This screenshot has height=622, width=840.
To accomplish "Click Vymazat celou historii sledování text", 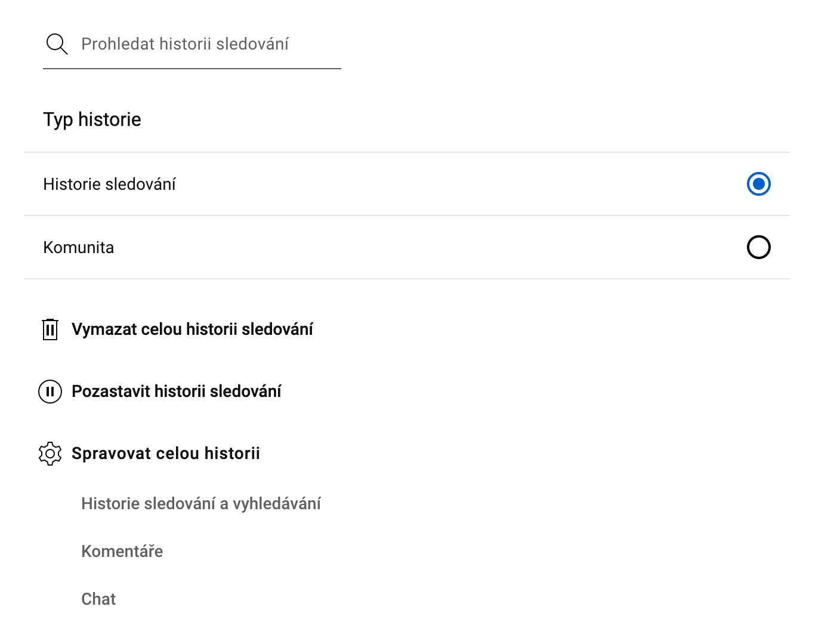I will 192,330.
